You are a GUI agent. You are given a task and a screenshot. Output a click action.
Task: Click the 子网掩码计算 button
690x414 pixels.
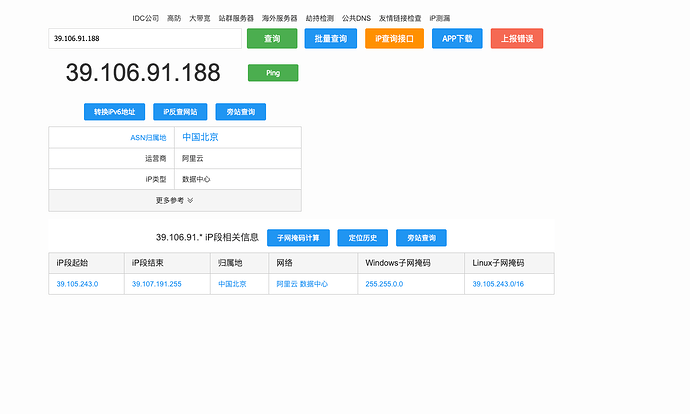tap(298, 238)
